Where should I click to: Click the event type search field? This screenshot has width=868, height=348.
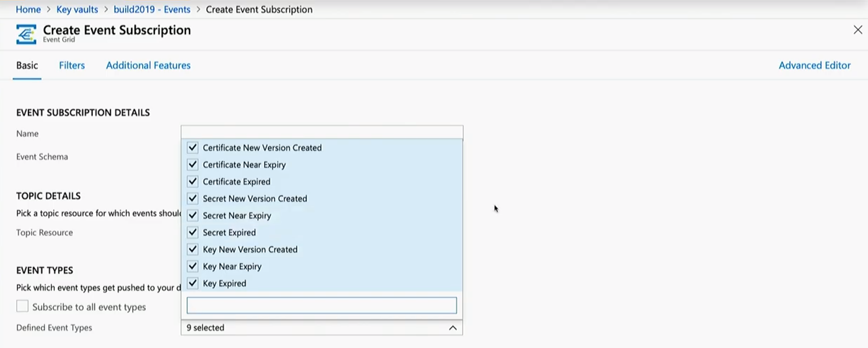pyautogui.click(x=321, y=305)
